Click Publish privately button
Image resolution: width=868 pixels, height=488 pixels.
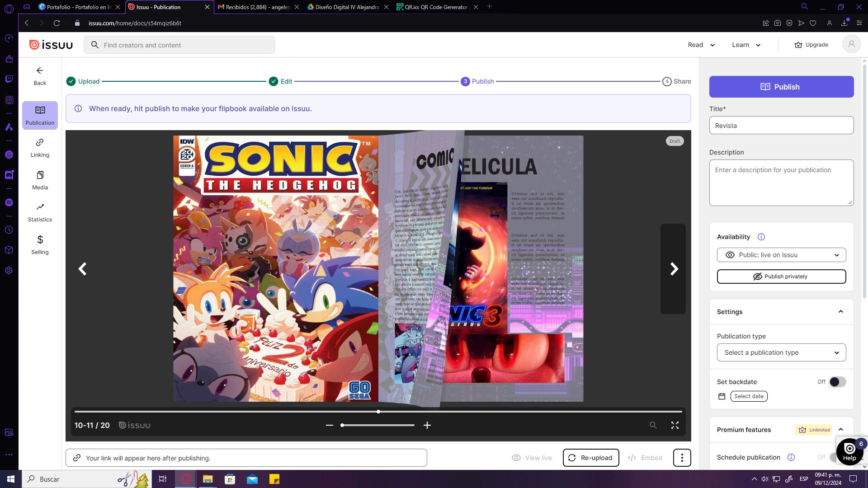coord(781,277)
